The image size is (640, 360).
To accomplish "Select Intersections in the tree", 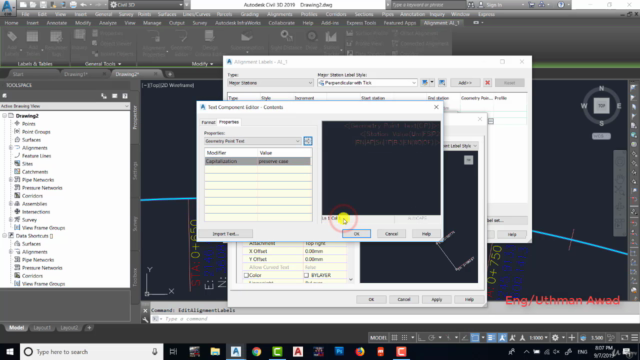I will [x=36, y=212].
